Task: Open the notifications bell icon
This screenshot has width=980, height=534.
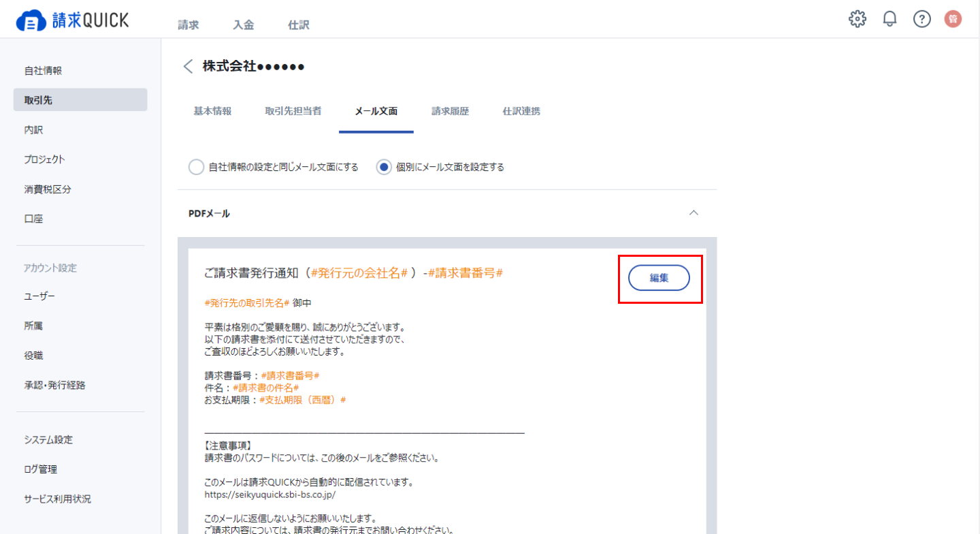Action: click(889, 19)
